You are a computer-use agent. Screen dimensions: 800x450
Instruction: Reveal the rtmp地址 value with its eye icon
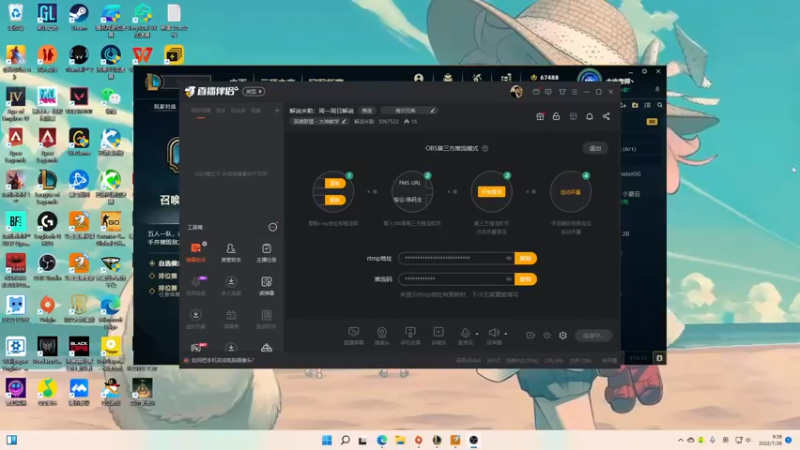tap(509, 258)
